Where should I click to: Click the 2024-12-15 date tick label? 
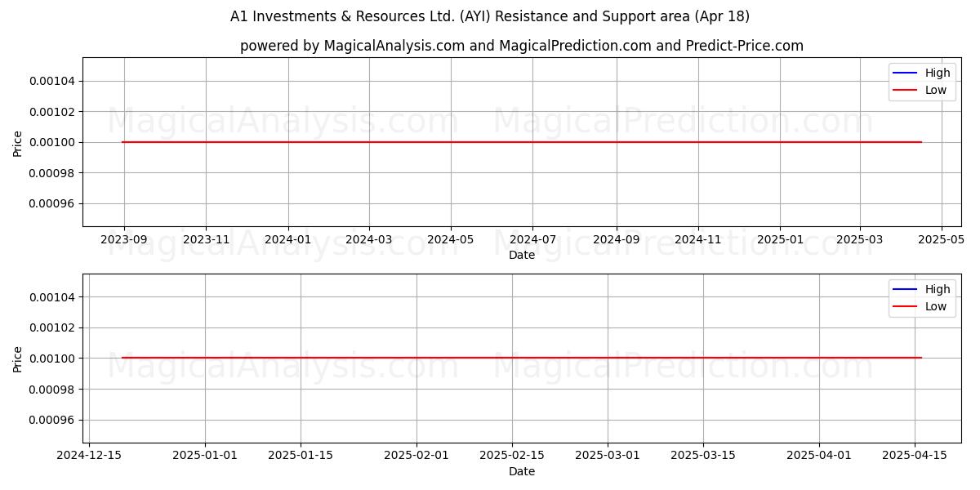tap(89, 456)
